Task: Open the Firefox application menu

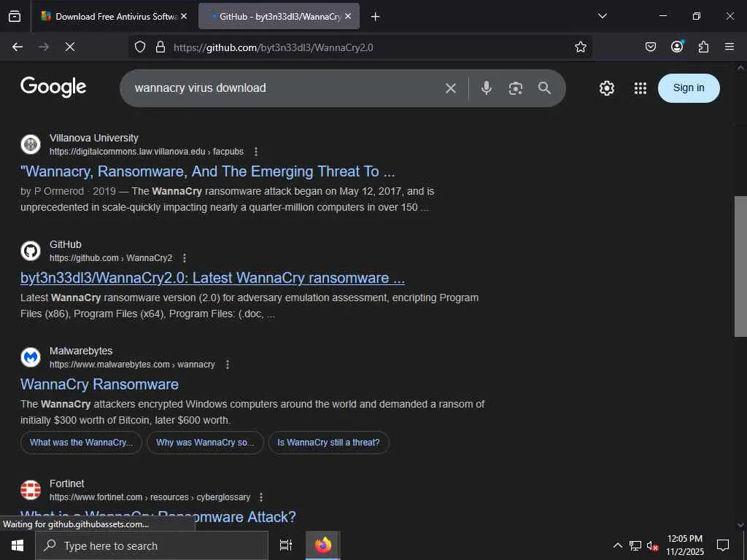Action: [x=729, y=47]
